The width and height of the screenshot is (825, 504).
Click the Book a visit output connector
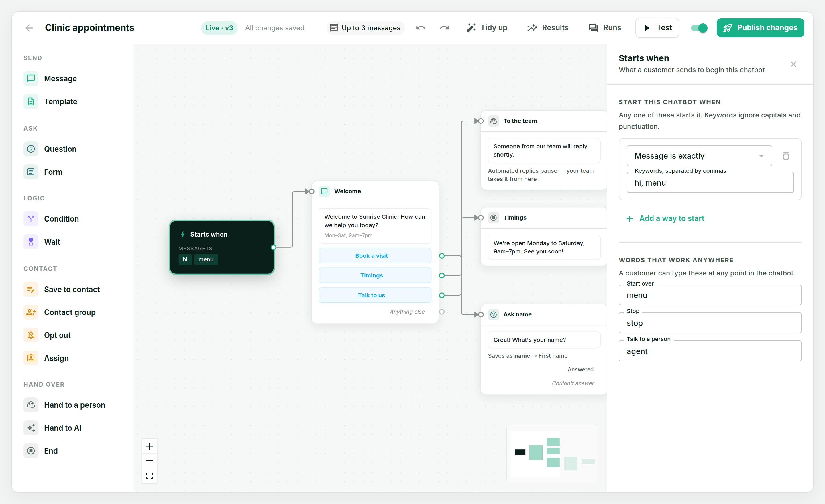pyautogui.click(x=442, y=256)
